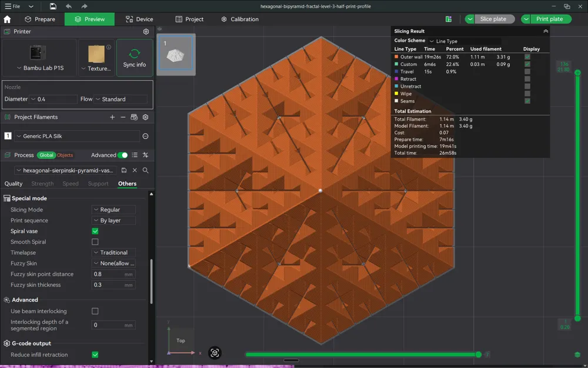This screenshot has width=588, height=368.
Task: Select the plate thumbnail in preview
Action: click(176, 55)
